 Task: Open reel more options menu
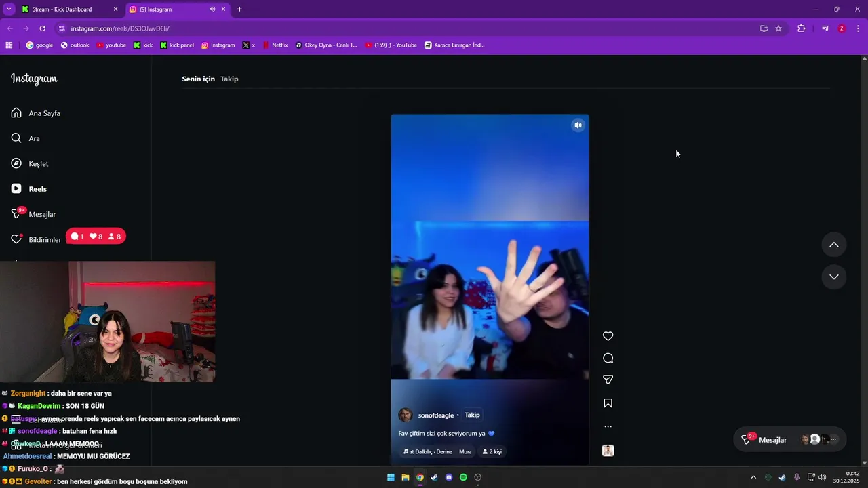pos(608,426)
